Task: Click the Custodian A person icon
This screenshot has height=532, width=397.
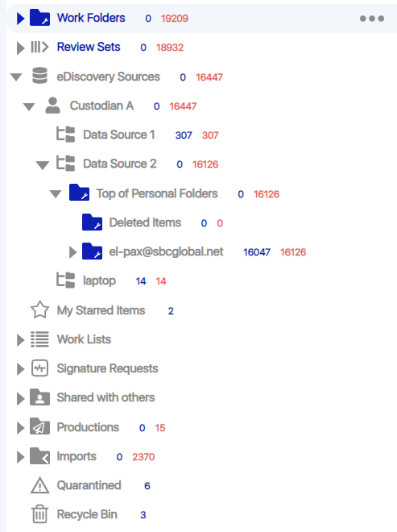Action: [x=52, y=105]
